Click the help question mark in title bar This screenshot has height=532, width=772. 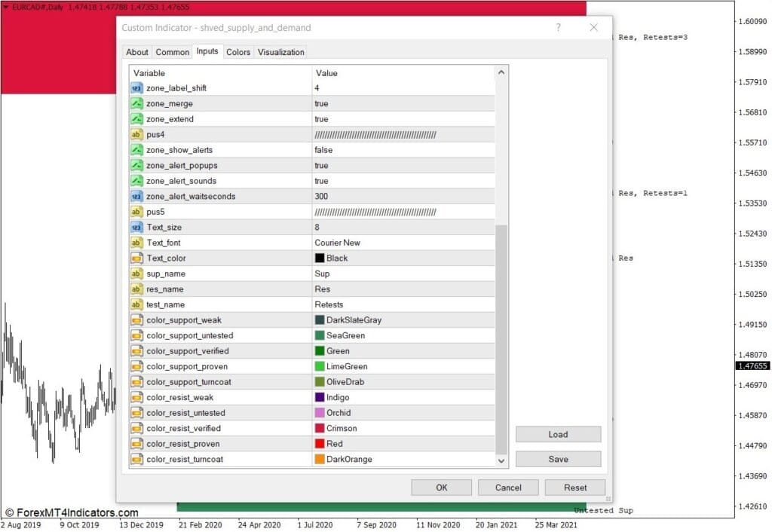tap(558, 28)
